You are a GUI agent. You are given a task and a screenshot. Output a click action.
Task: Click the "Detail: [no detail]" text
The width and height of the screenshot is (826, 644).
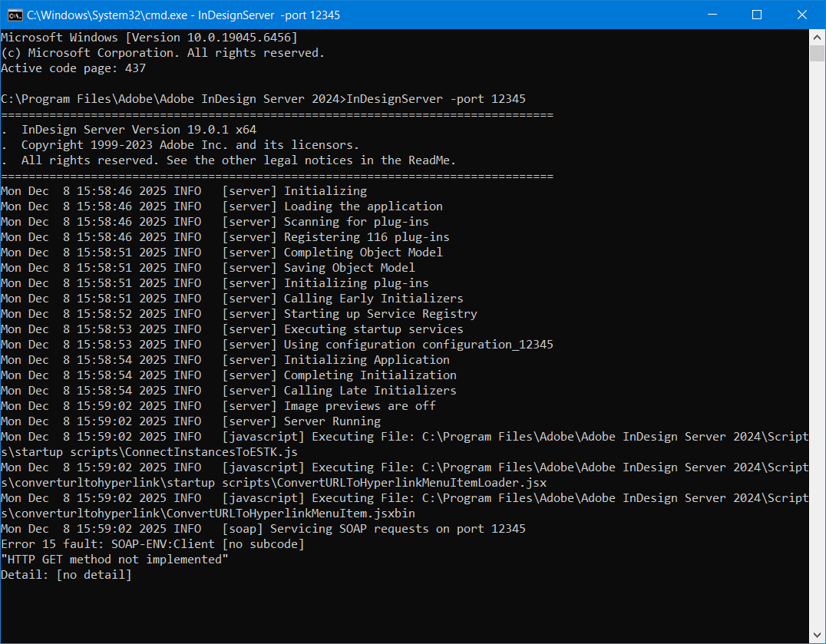pyautogui.click(x=66, y=575)
